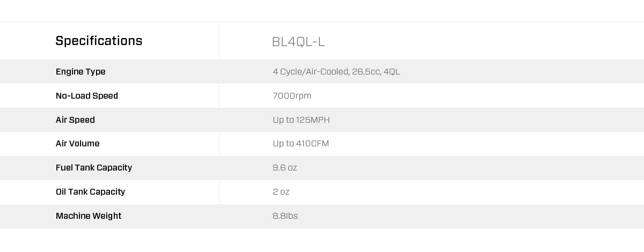Screen dimensions: 644x252
Task: Click the Engine Type row label
Action: (x=80, y=72)
